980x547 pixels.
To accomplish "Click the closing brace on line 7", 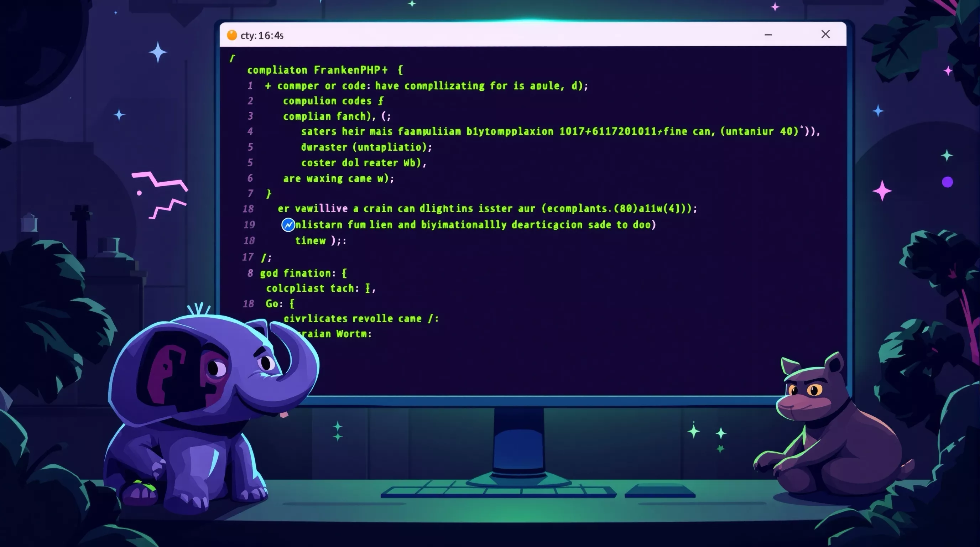I will [x=269, y=194].
